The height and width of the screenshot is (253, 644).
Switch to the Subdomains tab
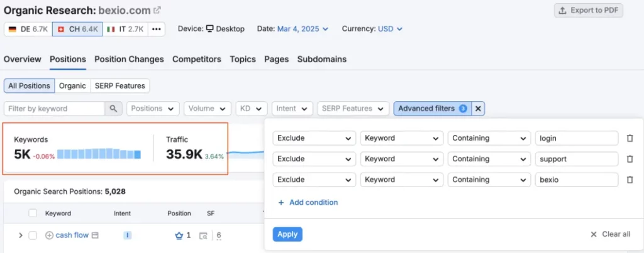[322, 59]
